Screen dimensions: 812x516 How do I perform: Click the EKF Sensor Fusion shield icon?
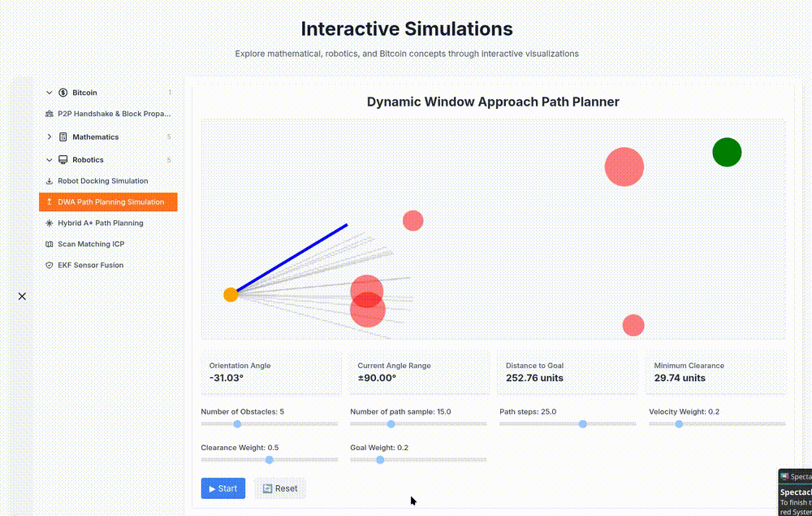point(50,265)
